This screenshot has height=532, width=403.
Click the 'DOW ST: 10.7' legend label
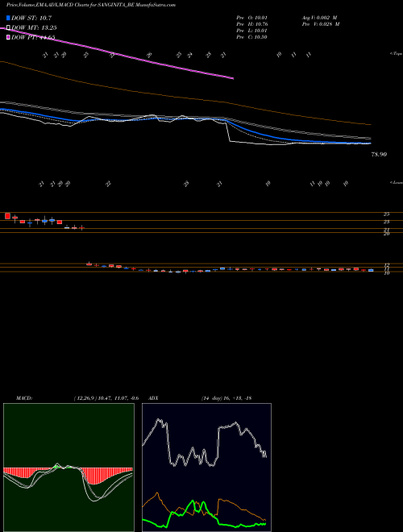(x=31, y=18)
